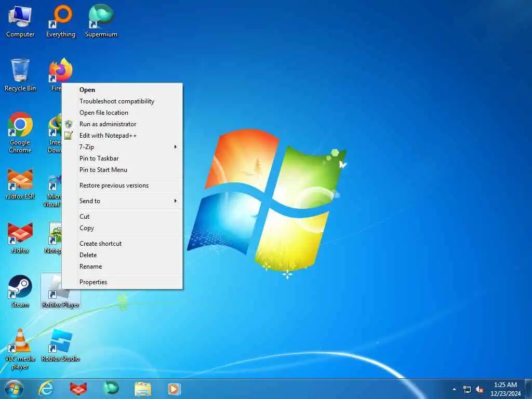Image resolution: width=532 pixels, height=399 pixels.
Task: Show hidden system tray icons
Action: pyautogui.click(x=454, y=389)
